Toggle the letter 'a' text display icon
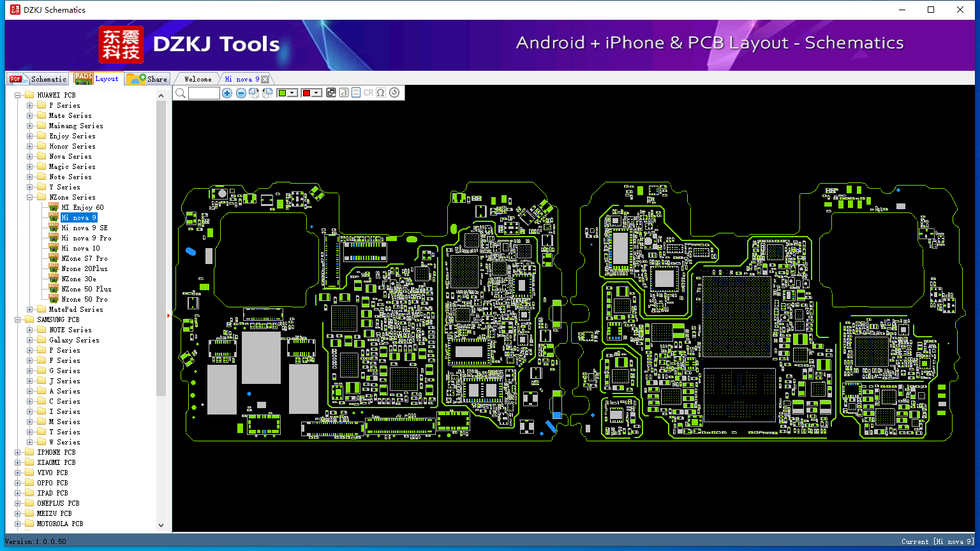The height and width of the screenshot is (551, 980). click(344, 93)
